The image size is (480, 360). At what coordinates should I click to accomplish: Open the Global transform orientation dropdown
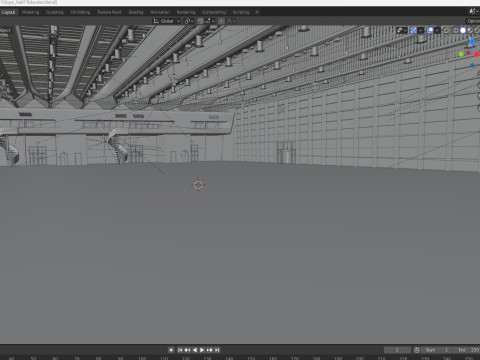click(167, 21)
